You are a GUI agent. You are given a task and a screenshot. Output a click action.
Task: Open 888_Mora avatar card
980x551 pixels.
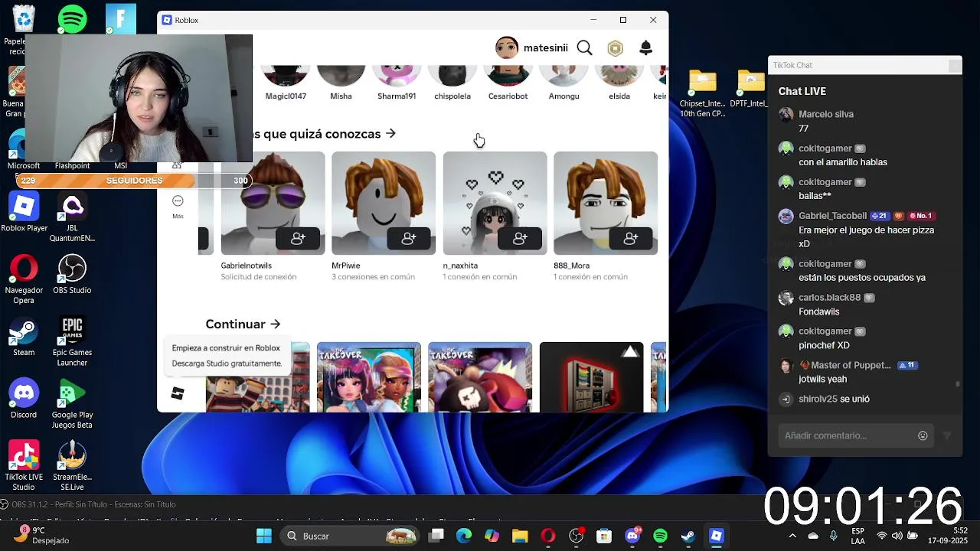[606, 203]
